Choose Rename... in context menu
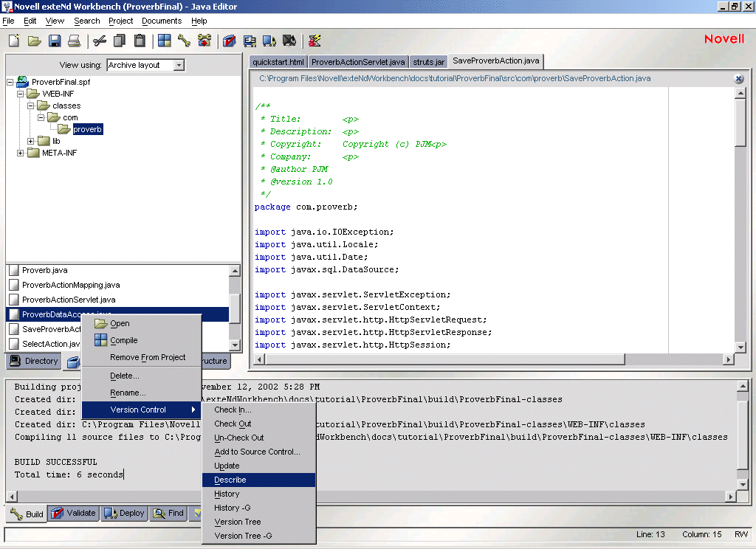 tap(142, 393)
